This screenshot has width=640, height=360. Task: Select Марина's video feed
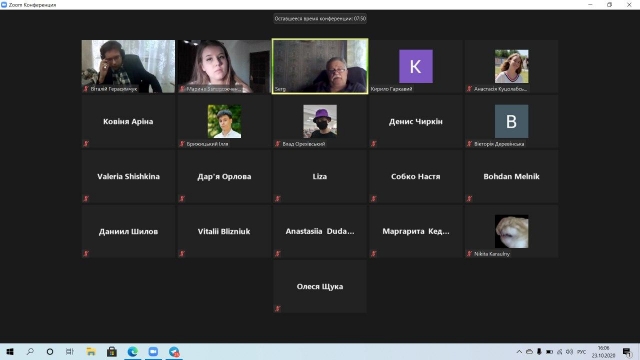[224, 66]
